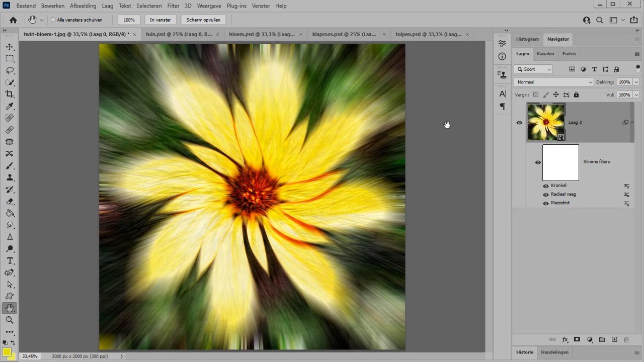Select the Laag 0 layer thumbnail
The image size is (644, 362).
pyautogui.click(x=546, y=122)
